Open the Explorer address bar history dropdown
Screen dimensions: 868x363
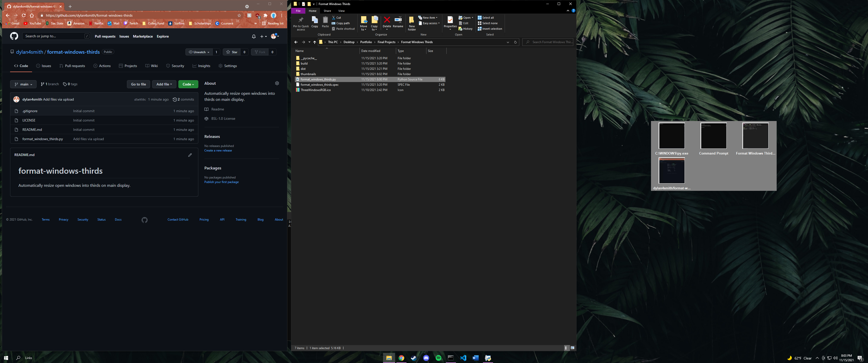tap(508, 42)
